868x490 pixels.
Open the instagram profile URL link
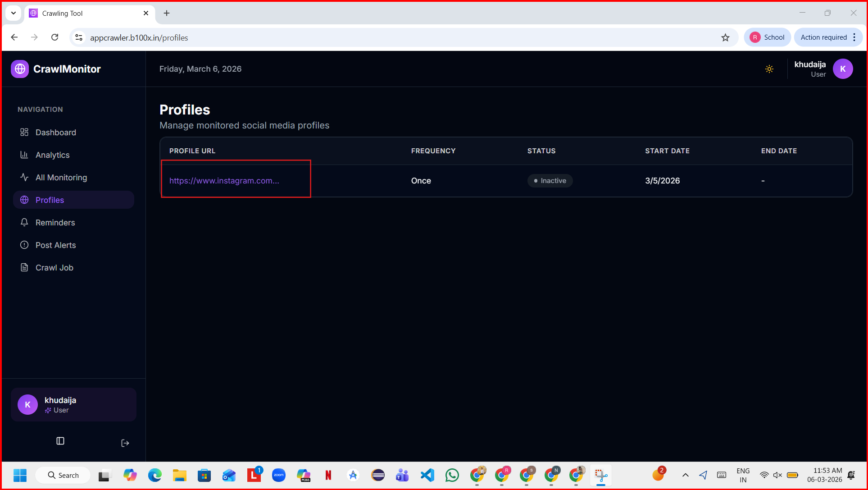tap(224, 181)
